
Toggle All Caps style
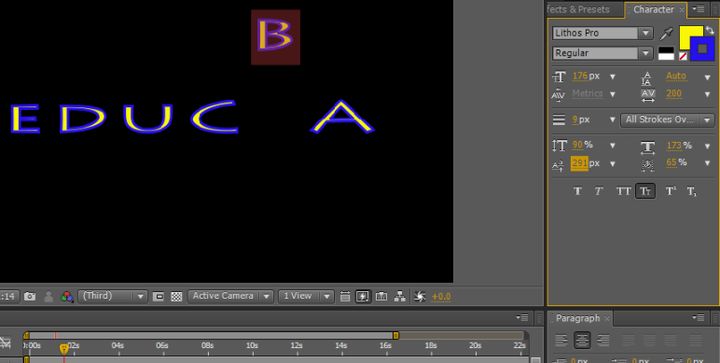(623, 191)
